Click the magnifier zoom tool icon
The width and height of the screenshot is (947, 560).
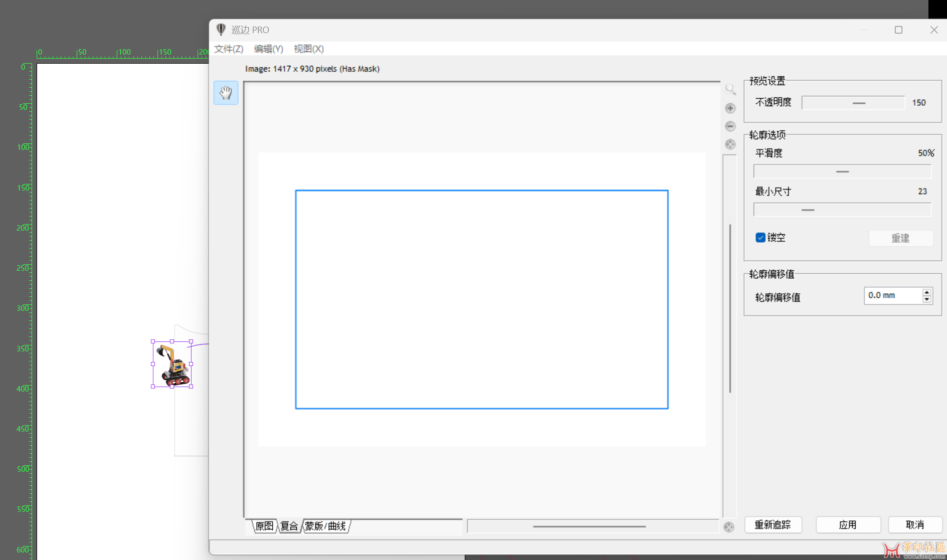[730, 90]
